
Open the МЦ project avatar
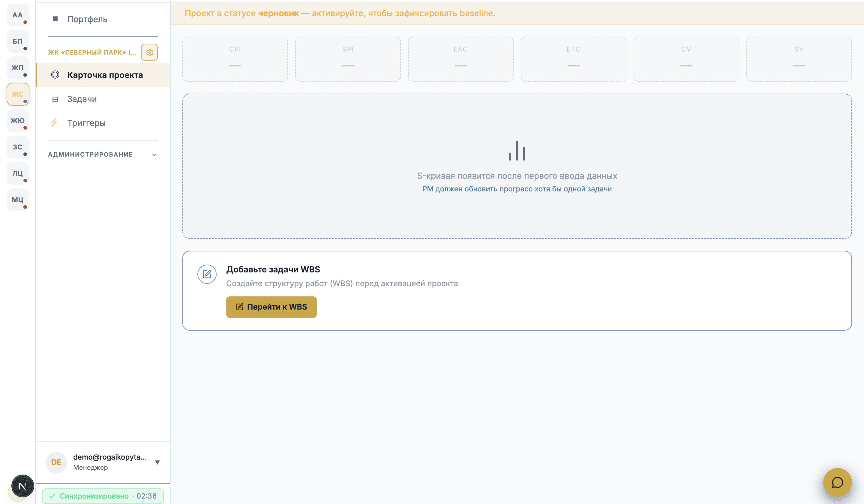[x=18, y=200]
